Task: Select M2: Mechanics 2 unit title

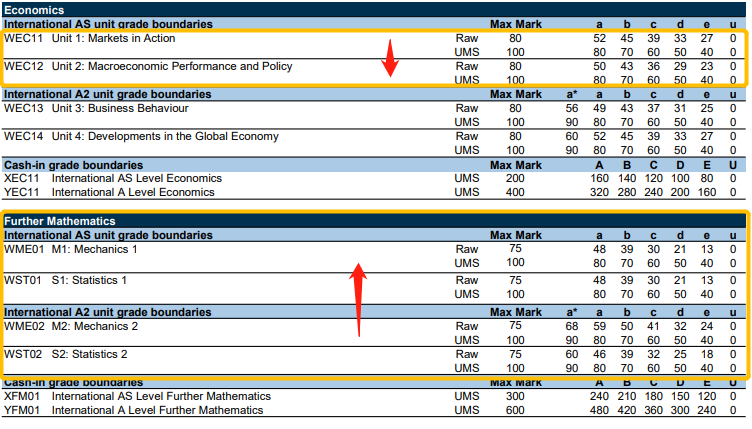Action: 95,326
